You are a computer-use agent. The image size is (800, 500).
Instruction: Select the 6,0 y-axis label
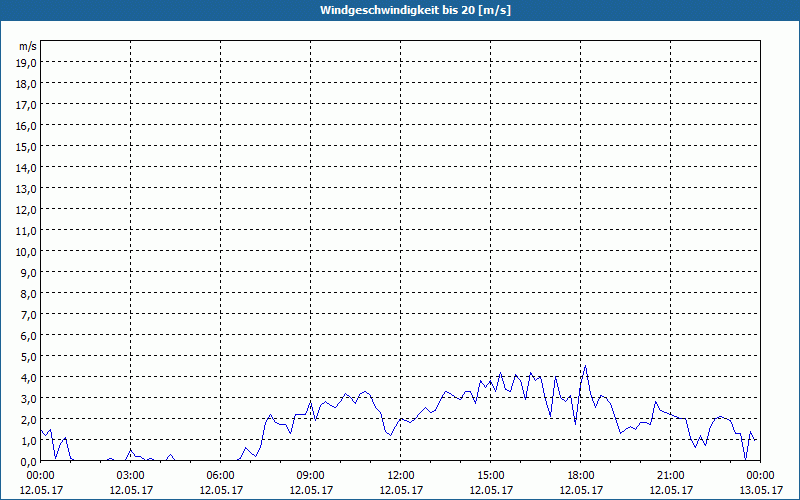point(30,336)
